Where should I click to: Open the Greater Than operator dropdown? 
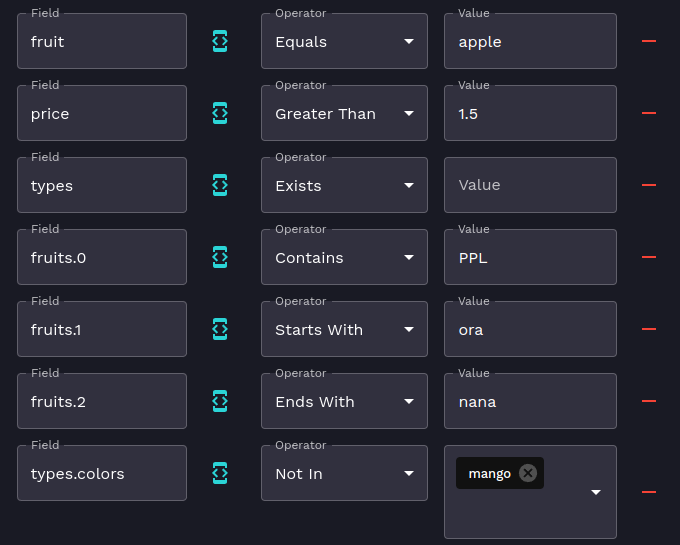pyautogui.click(x=343, y=114)
